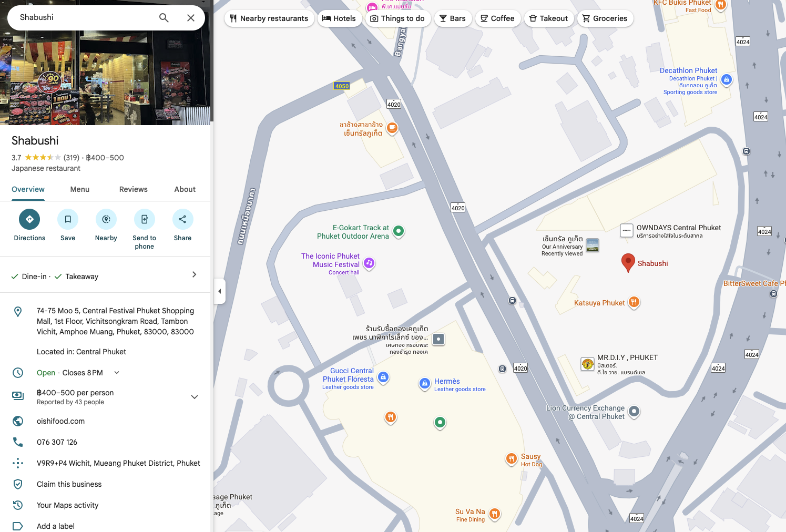
Task: Open the Central Phuket recently viewed marker
Action: tap(593, 245)
